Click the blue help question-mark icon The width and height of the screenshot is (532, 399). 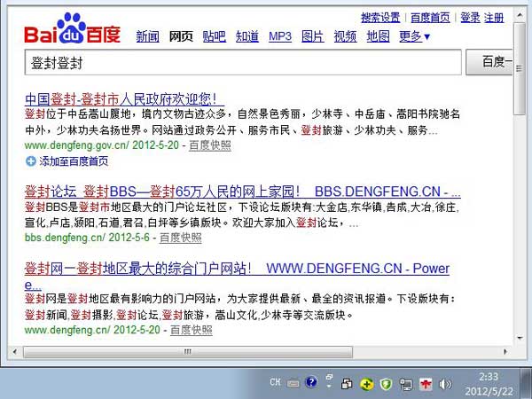click(311, 382)
